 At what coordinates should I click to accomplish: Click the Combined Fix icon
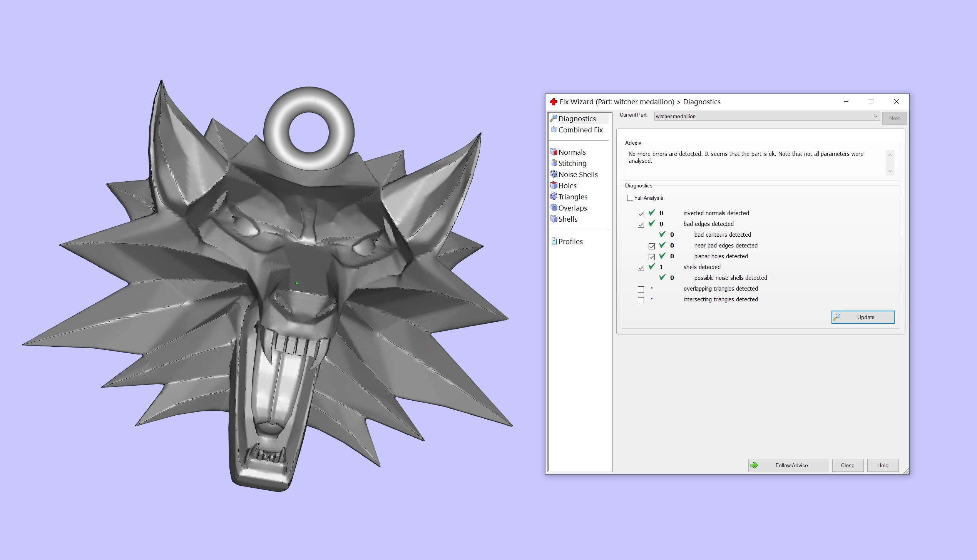point(554,130)
